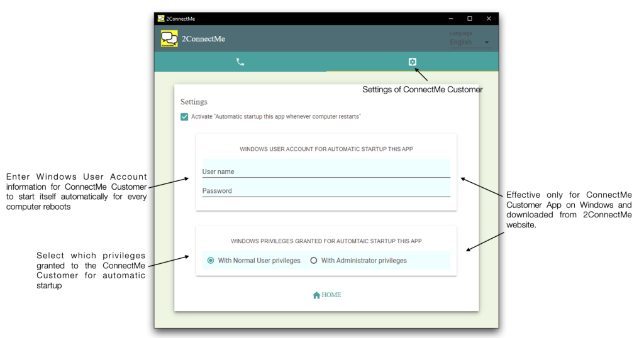This screenshot has width=644, height=338.
Task: Click the 2ConnectMe header title text
Action: click(203, 39)
